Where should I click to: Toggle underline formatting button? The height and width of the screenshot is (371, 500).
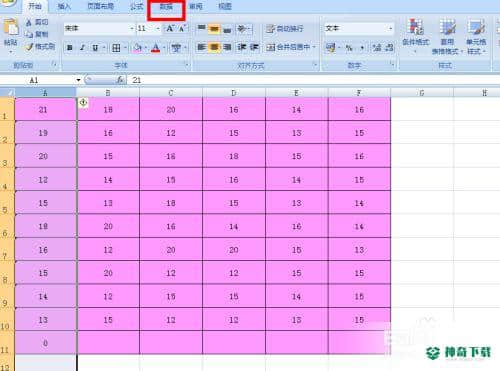pos(95,48)
